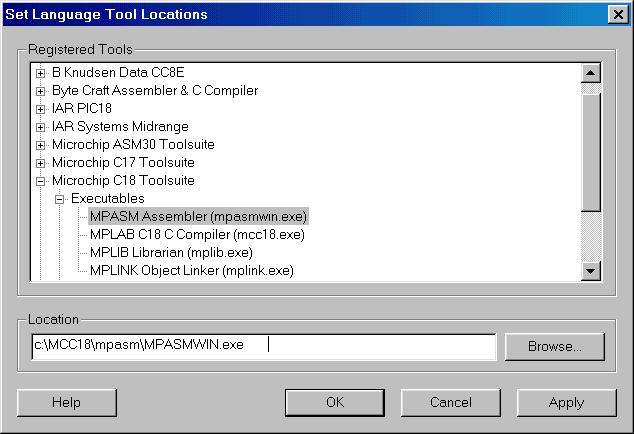Click the Help button
634x434 pixels.
[67, 403]
